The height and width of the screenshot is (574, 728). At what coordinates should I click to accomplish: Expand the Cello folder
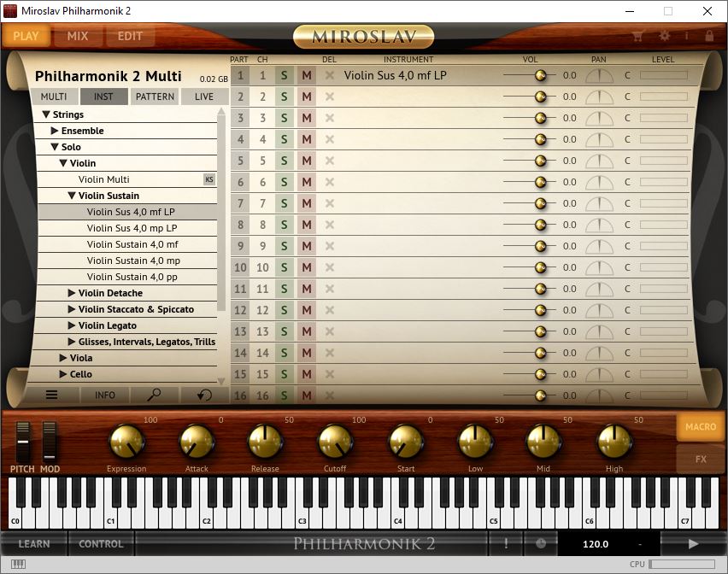coord(63,374)
